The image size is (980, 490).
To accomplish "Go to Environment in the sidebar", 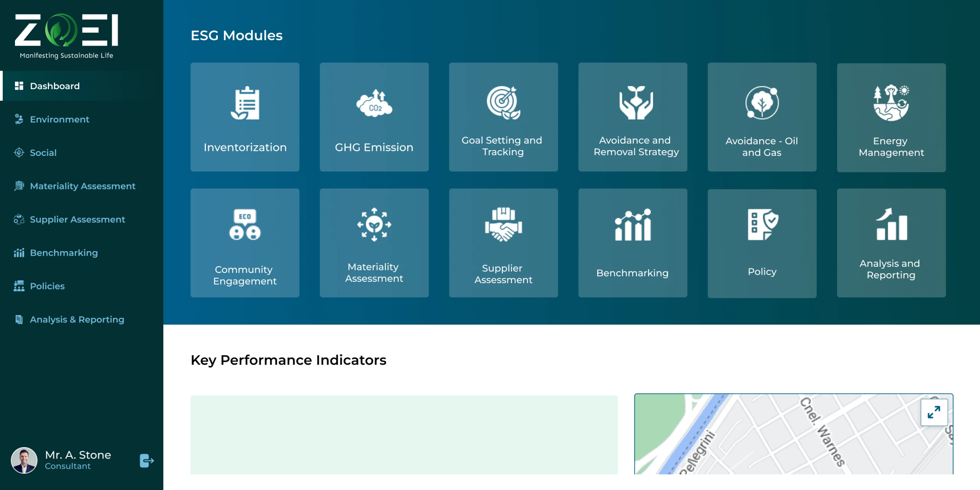I will [59, 119].
